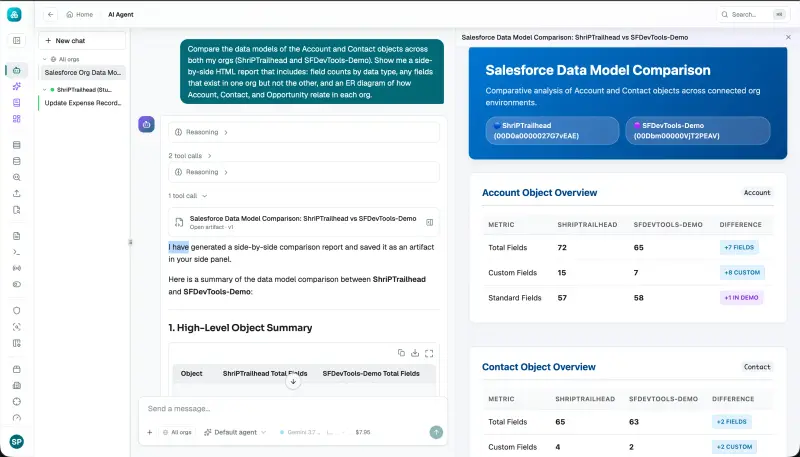Click the SFDevTools-Demo org pill

tap(697, 131)
